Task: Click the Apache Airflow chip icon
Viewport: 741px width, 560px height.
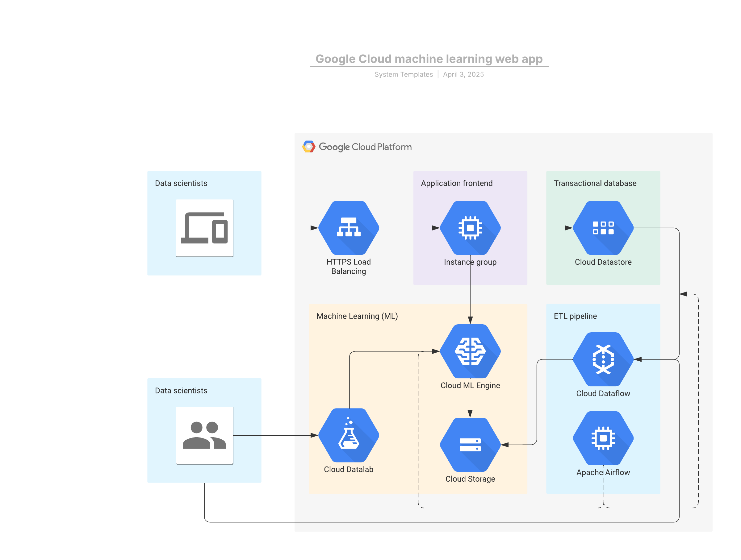Action: [603, 438]
